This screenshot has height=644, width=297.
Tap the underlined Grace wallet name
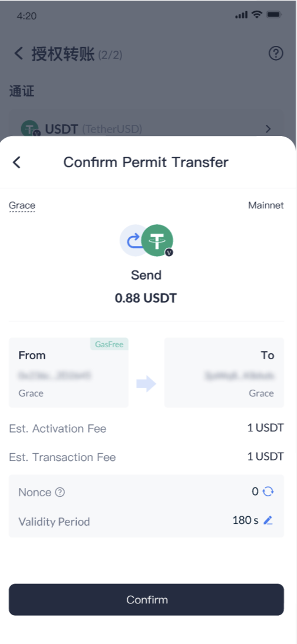point(22,206)
